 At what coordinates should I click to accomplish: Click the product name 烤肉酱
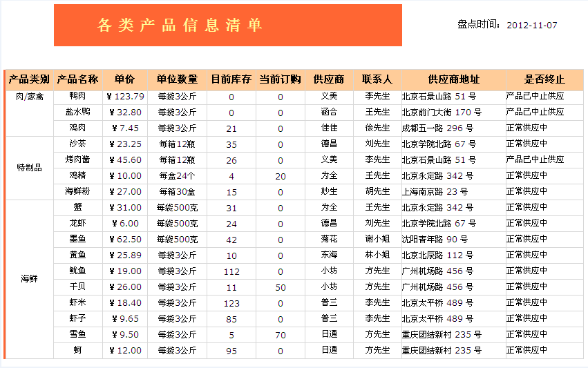[x=77, y=159]
